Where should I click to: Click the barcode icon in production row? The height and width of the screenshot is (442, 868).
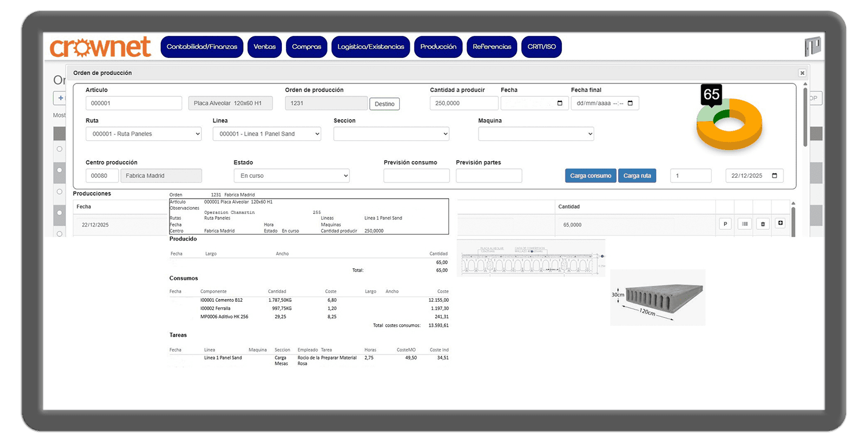coord(744,224)
